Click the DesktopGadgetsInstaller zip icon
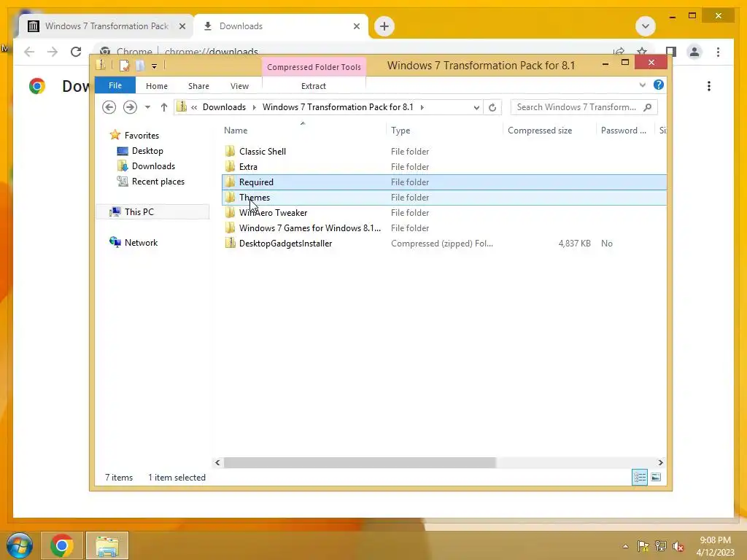747x560 pixels. [x=230, y=244]
